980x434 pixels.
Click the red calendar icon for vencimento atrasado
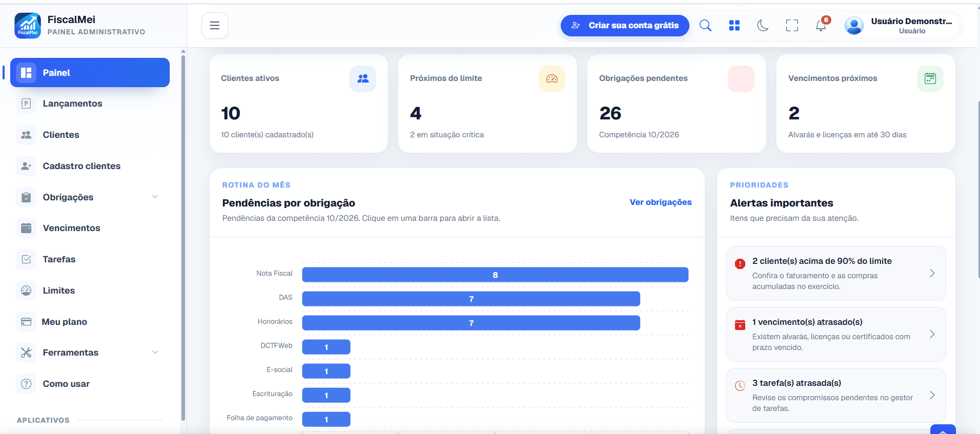click(740, 325)
